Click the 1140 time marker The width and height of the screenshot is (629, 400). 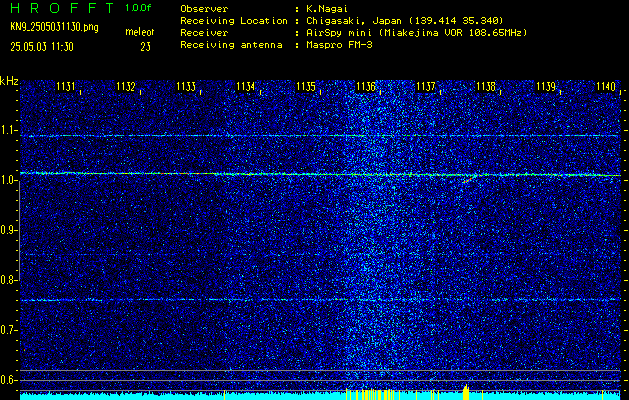[x=606, y=86]
